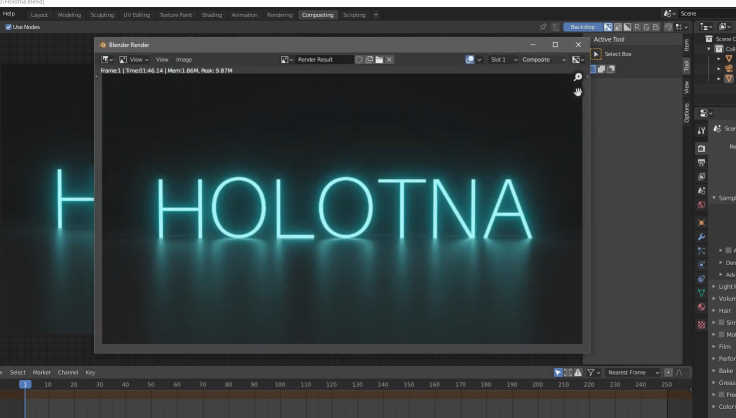Switch to the Sculpting workspace tab
This screenshot has width=736, height=418.
coord(102,15)
